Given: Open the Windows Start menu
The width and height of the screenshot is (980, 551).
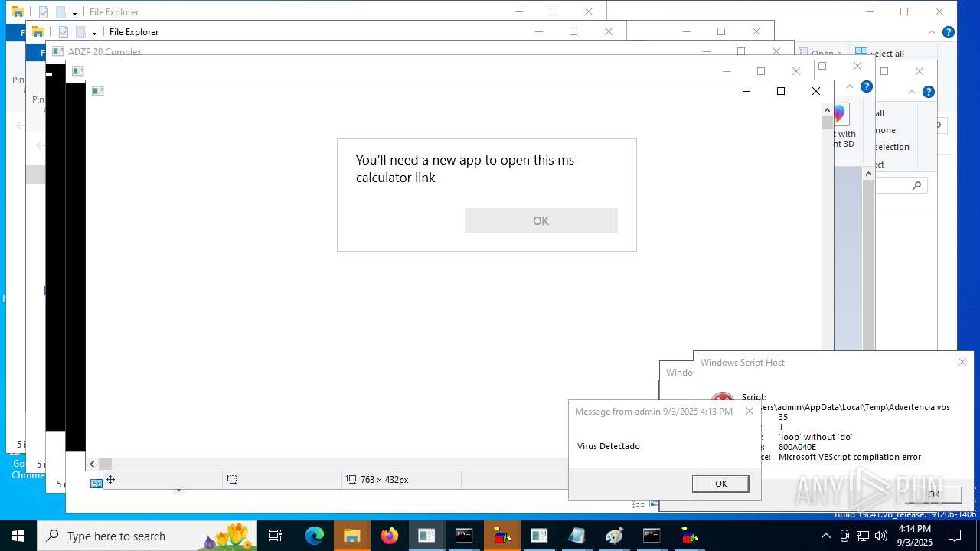Looking at the screenshot, I should pyautogui.click(x=18, y=536).
